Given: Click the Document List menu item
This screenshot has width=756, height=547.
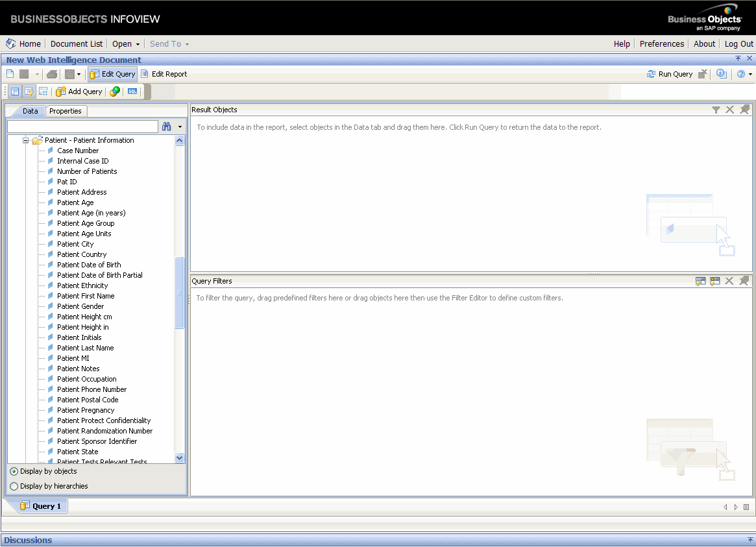Looking at the screenshot, I should coord(76,44).
